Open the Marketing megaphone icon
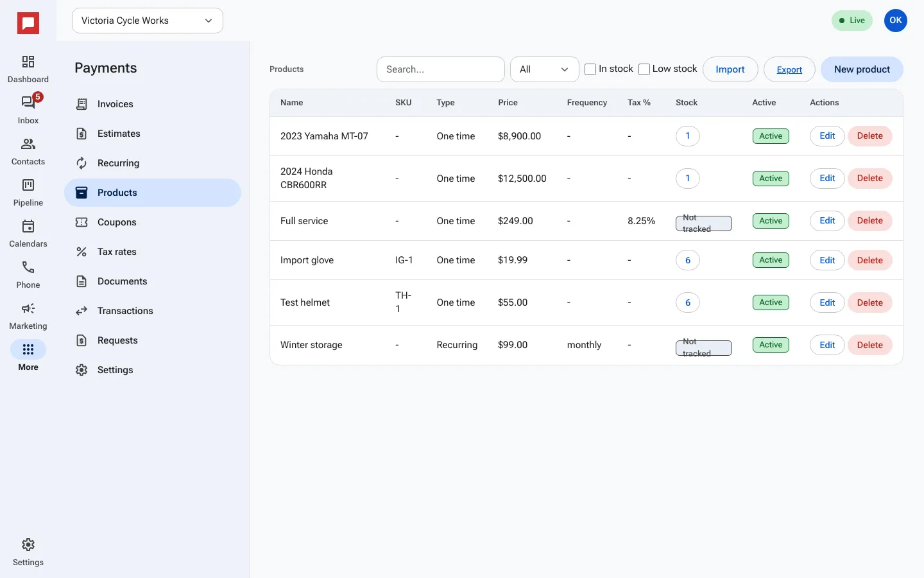Viewport: 924px width, 578px height. click(28, 308)
